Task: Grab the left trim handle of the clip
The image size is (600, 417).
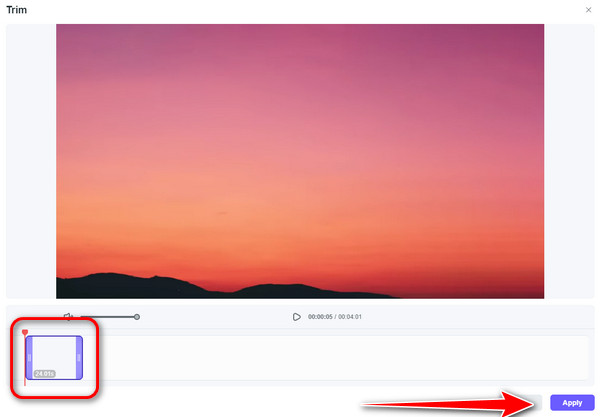Action: (29, 358)
